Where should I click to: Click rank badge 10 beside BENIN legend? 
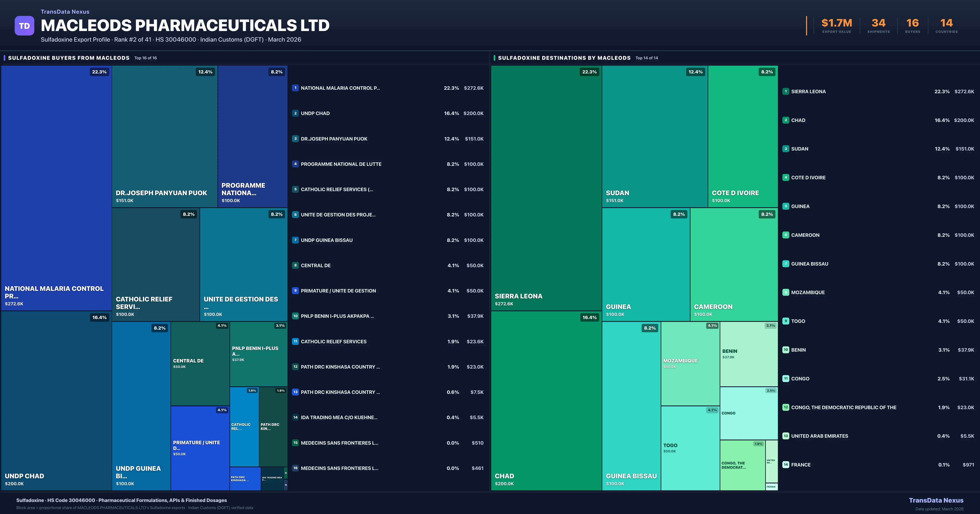(x=786, y=350)
